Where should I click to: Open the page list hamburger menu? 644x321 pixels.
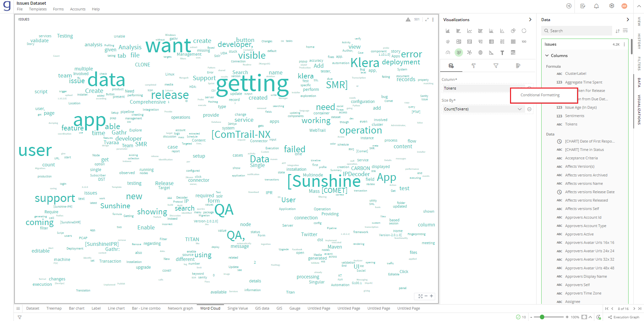(x=18, y=308)
